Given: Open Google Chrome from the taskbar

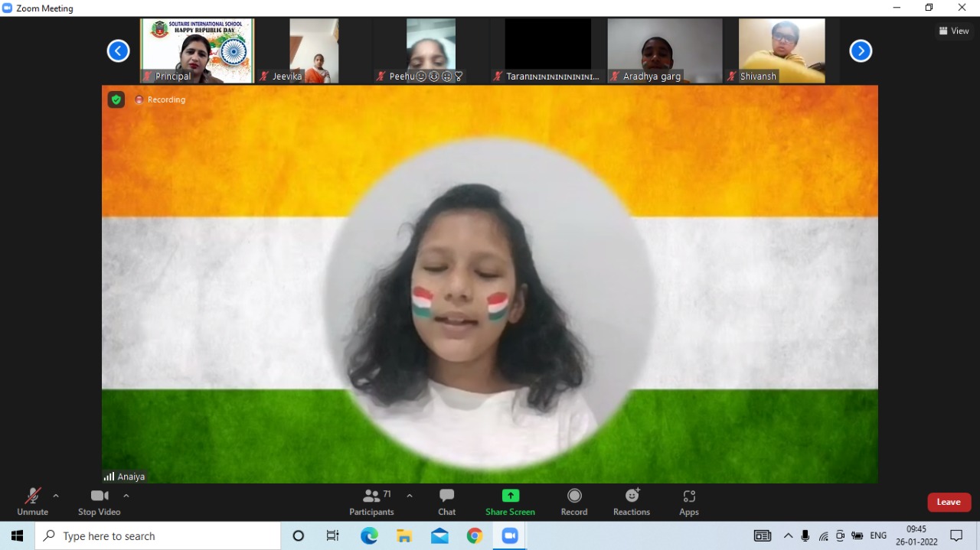Looking at the screenshot, I should point(475,536).
